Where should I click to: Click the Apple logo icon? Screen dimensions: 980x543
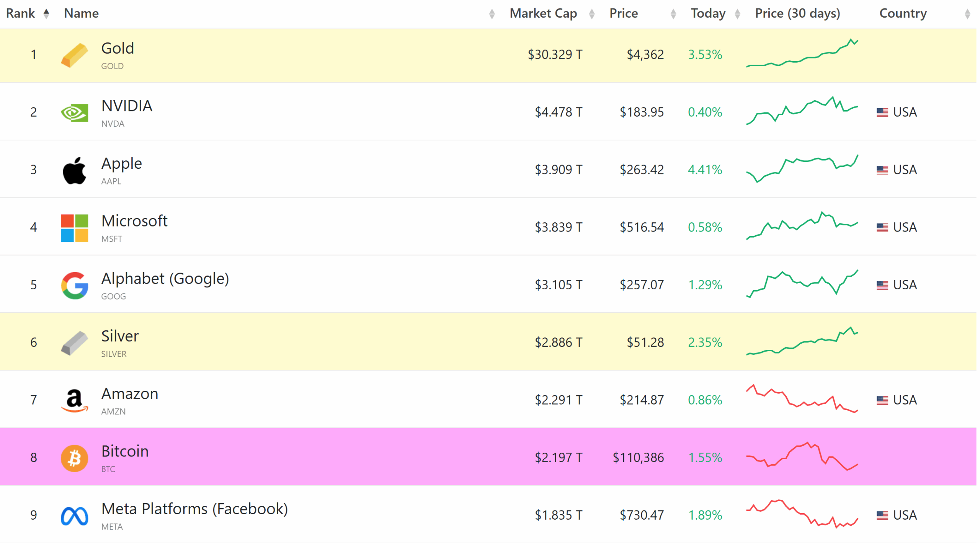(74, 170)
